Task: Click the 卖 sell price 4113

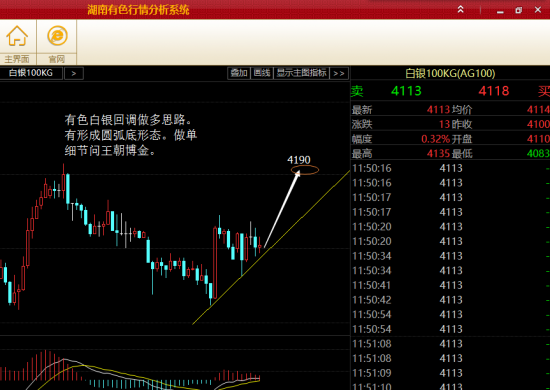Action: click(x=406, y=91)
